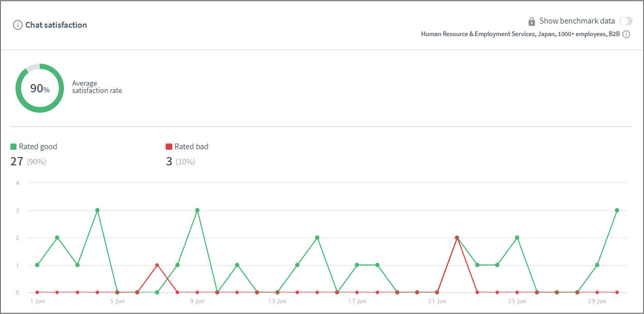The image size is (644, 314).
Task: Click the green data point on 25 Jun
Action: click(517, 238)
